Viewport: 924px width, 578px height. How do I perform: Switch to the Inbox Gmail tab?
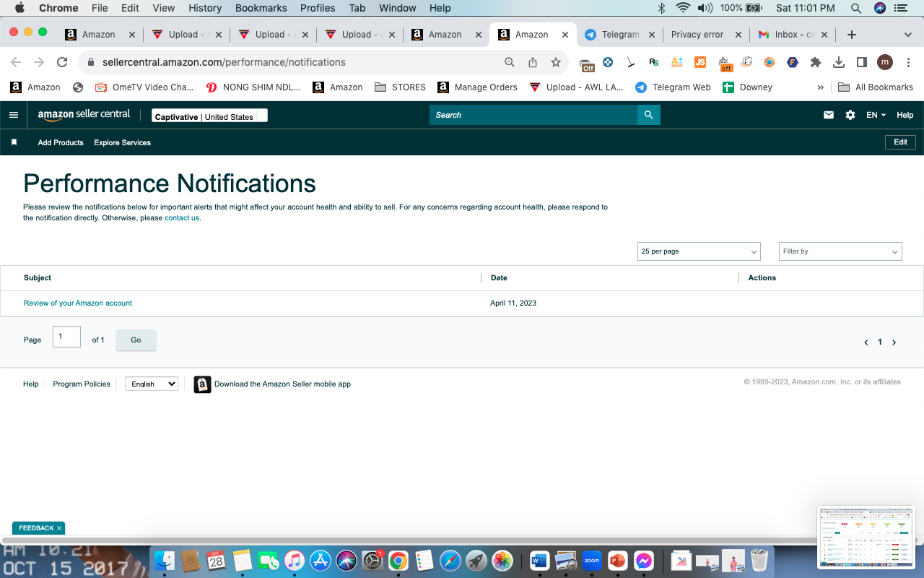click(x=793, y=35)
